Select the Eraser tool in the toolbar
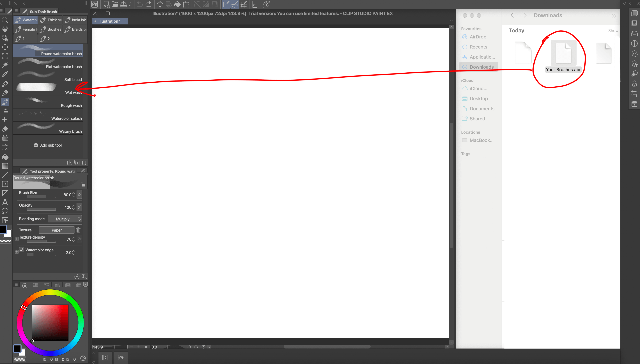This screenshot has height=364, width=640. pyautogui.click(x=5, y=129)
